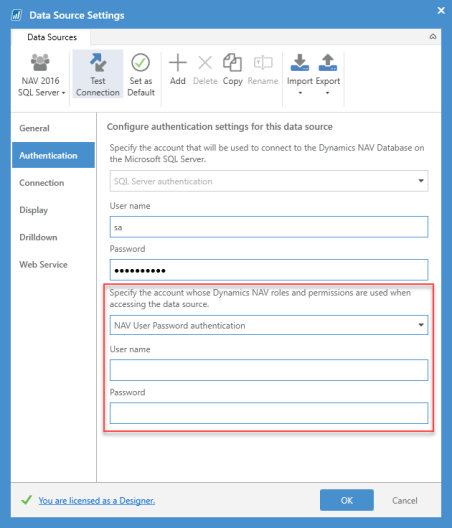Expand the SQL Server authentication dropdown
The height and width of the screenshot is (528, 452).
pos(269,181)
